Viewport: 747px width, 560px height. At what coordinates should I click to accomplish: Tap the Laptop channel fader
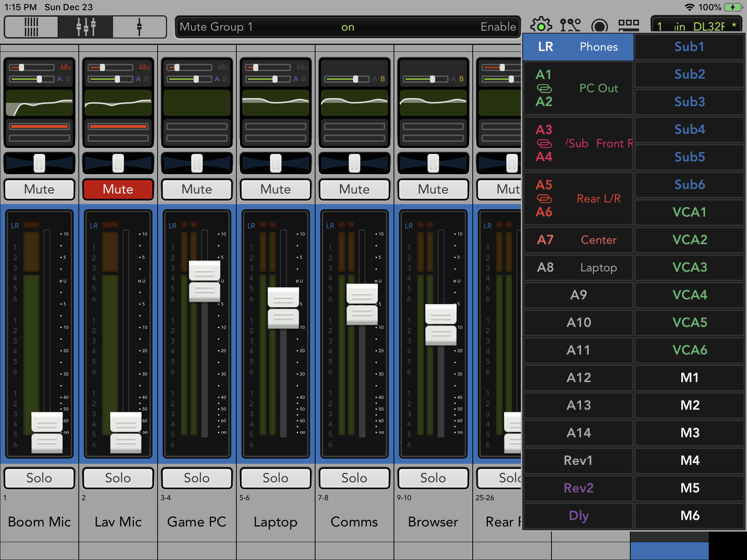[283, 308]
